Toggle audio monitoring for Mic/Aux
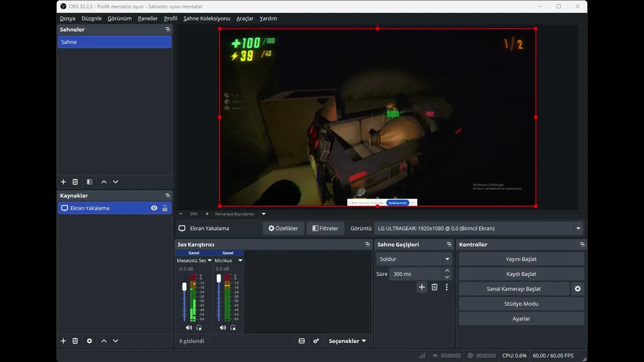Screen dimensions: 644x362 tap(233, 328)
